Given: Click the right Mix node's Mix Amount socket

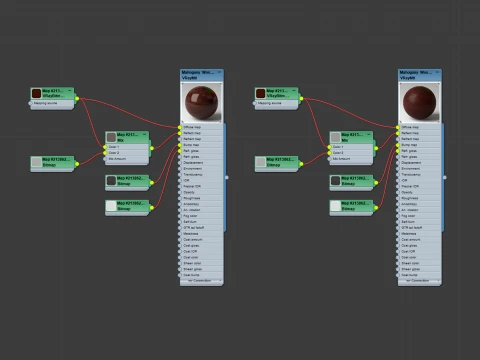Looking at the screenshot, I should tap(329, 159).
